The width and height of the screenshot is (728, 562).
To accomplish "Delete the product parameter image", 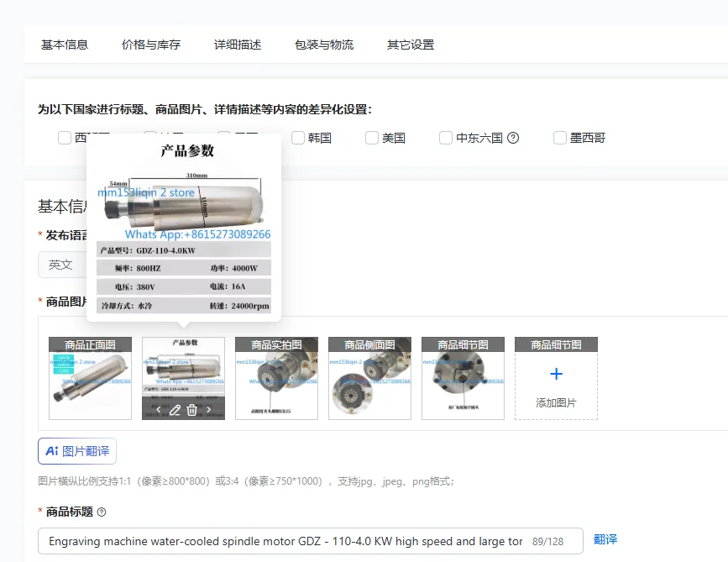I will (x=191, y=410).
